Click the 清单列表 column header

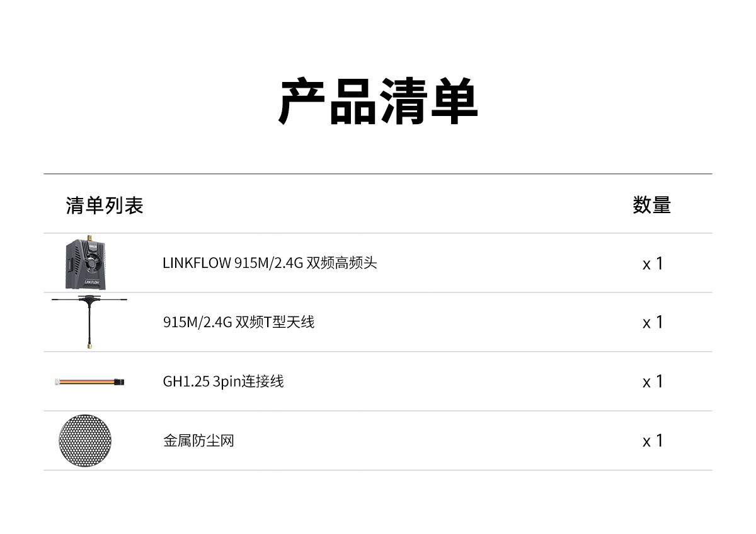(x=105, y=206)
